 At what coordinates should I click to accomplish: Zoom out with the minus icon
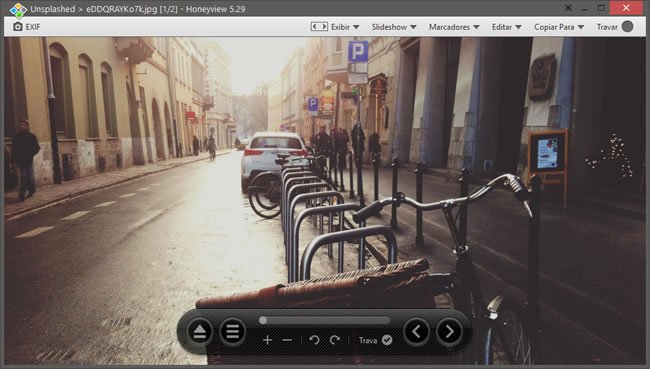pos(287,340)
